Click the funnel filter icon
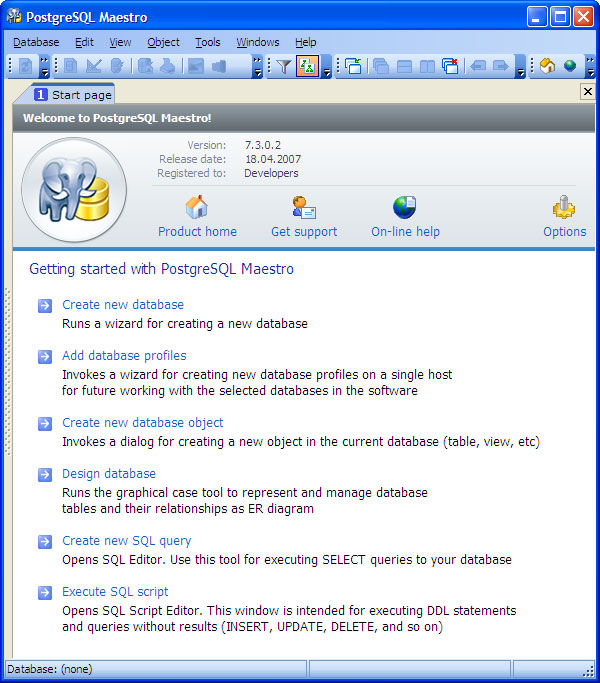This screenshot has width=600, height=683. [x=284, y=66]
